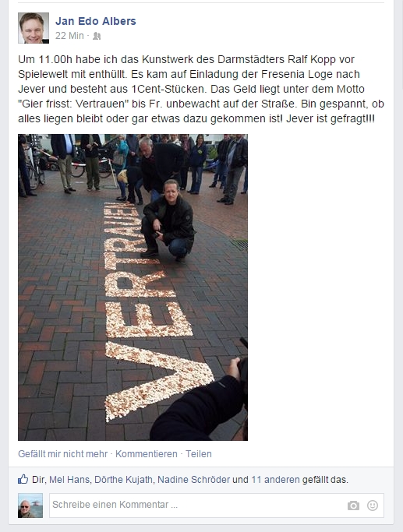Click Teilen to share the post
Viewport: 403px width, 532px height.
[199, 454]
